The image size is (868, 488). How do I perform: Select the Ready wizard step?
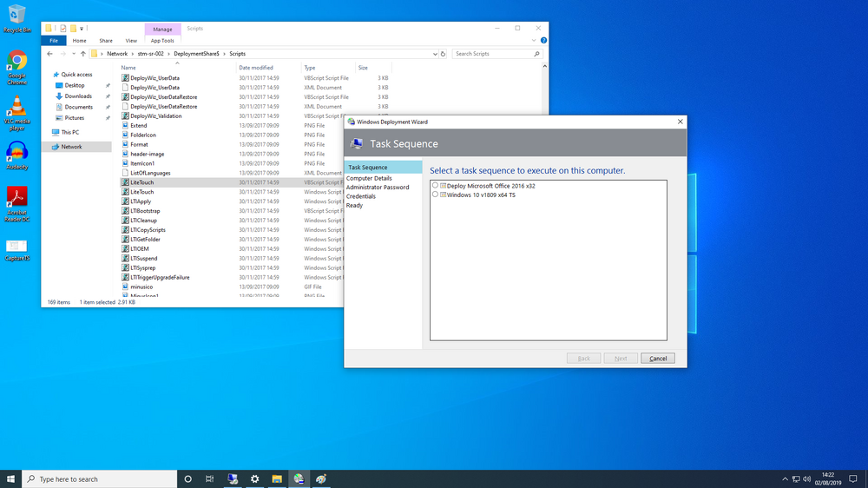coord(354,206)
